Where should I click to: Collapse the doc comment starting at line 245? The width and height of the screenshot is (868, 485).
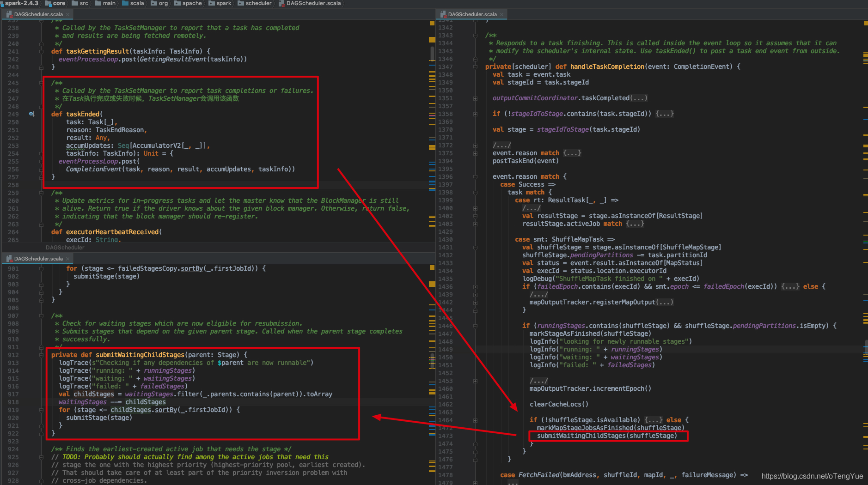coord(41,83)
